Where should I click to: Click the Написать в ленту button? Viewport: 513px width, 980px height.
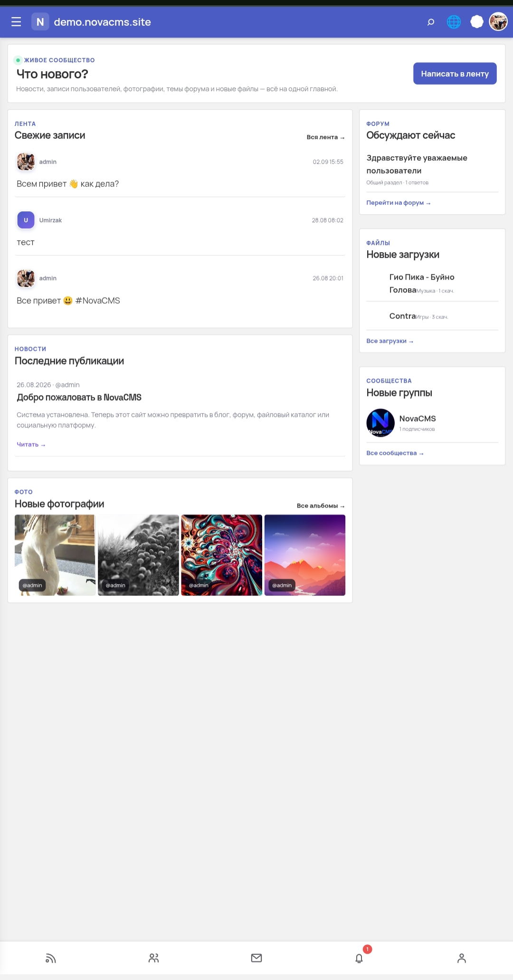click(455, 74)
